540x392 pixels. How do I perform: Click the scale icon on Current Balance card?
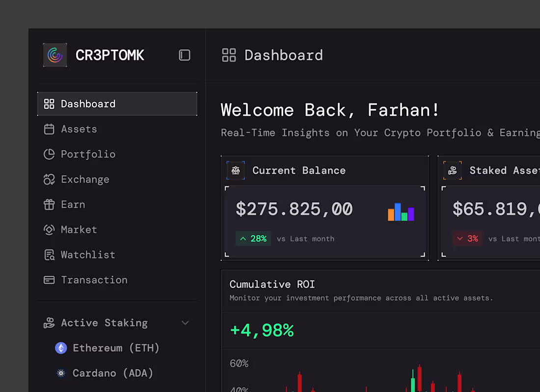pyautogui.click(x=236, y=170)
